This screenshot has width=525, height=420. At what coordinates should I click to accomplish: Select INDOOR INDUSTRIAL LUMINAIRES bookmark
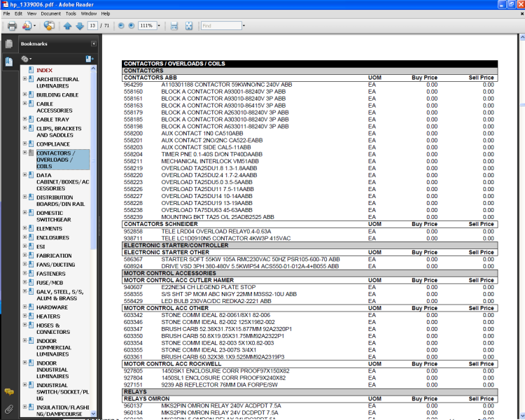[52, 370]
